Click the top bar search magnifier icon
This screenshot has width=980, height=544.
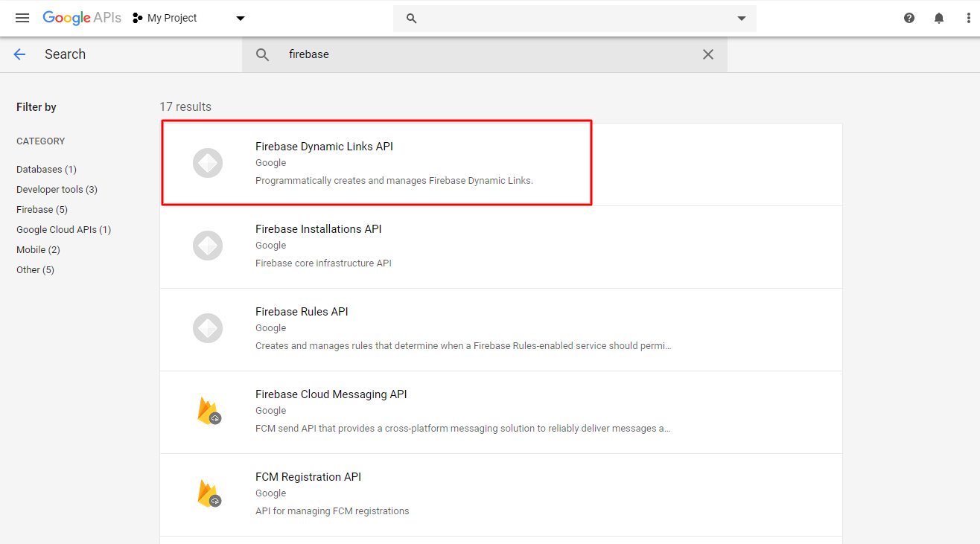[411, 19]
